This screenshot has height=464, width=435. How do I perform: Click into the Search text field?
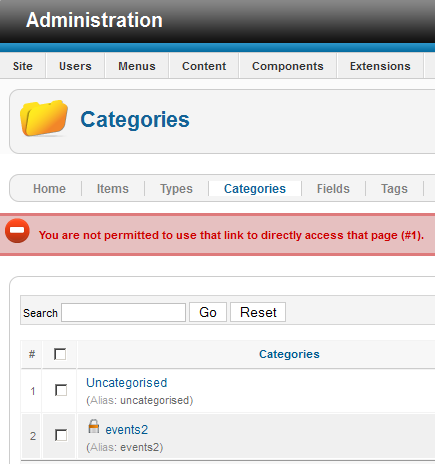pyautogui.click(x=123, y=312)
